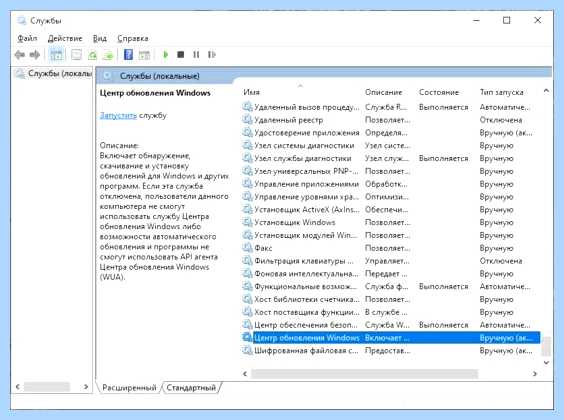
Task: Open the Вид menu
Action: [100, 38]
